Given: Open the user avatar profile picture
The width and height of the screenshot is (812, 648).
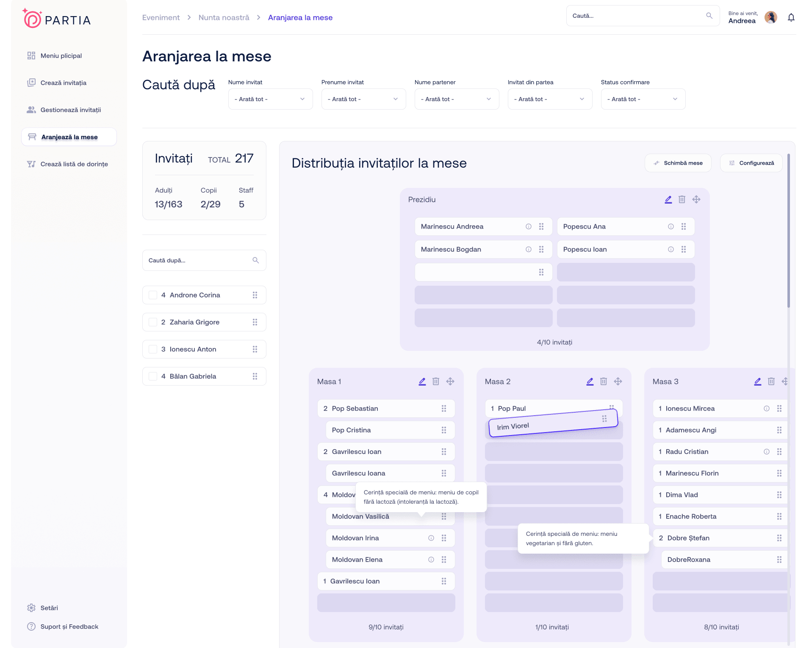Looking at the screenshot, I should coord(771,17).
